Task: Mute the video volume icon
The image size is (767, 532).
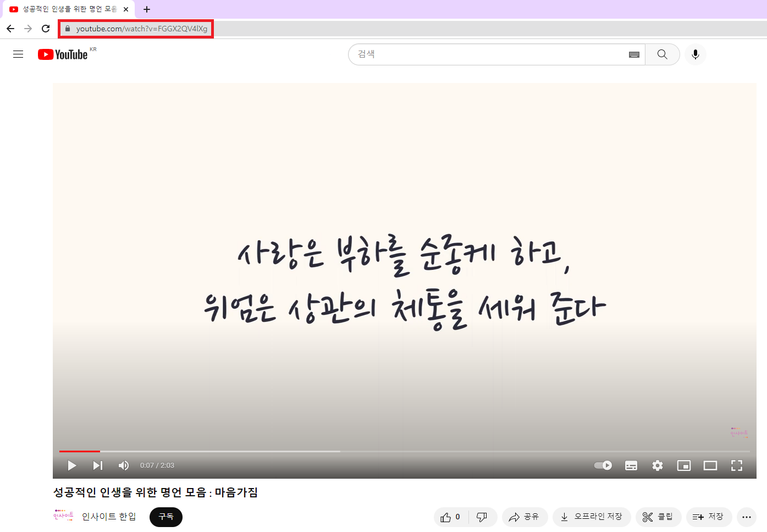Action: [123, 465]
